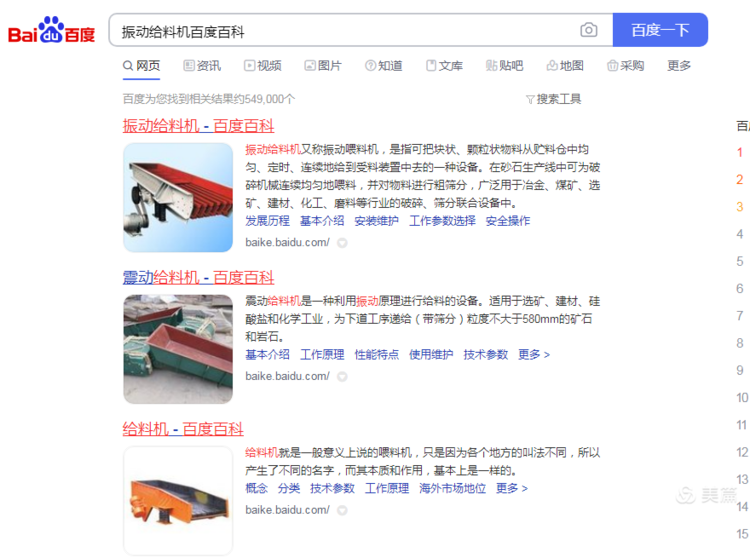The height and width of the screenshot is (558, 750).
Task: Open the 采购 purchasing tab
Action: 626,66
